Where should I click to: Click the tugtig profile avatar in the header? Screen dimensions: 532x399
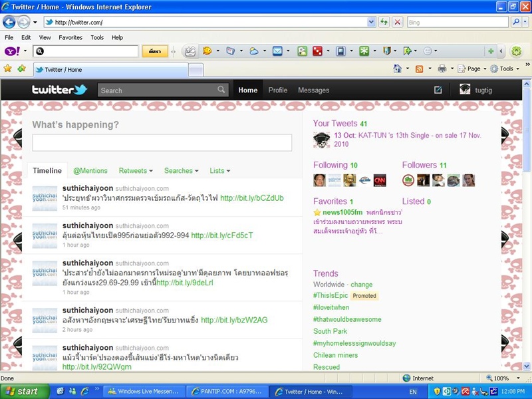[465, 90]
